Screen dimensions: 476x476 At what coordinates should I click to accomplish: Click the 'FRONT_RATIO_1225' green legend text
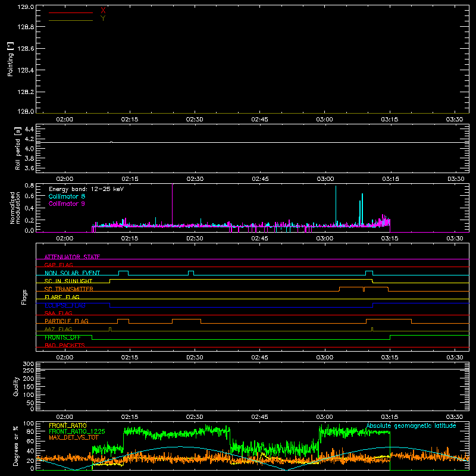[77, 431]
